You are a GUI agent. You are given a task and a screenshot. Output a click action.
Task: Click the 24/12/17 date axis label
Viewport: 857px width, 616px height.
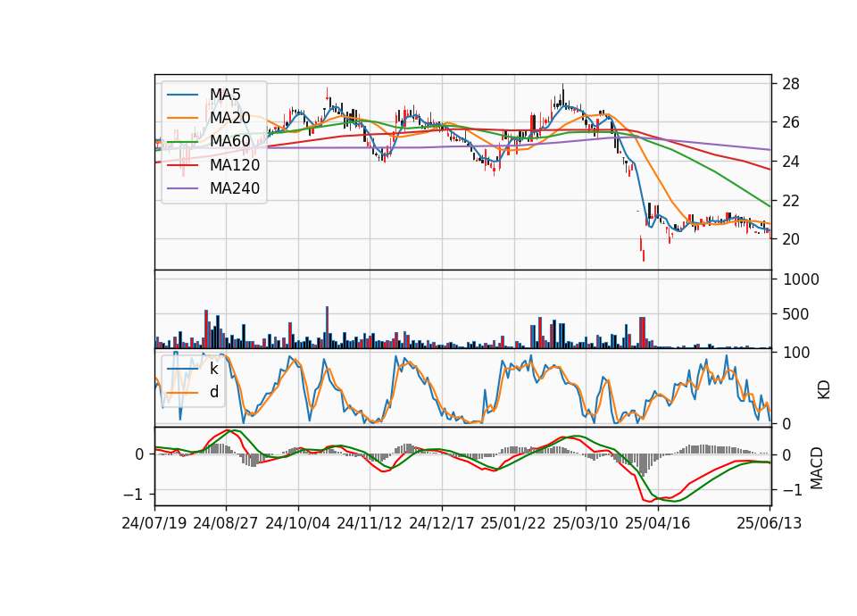[x=442, y=524]
